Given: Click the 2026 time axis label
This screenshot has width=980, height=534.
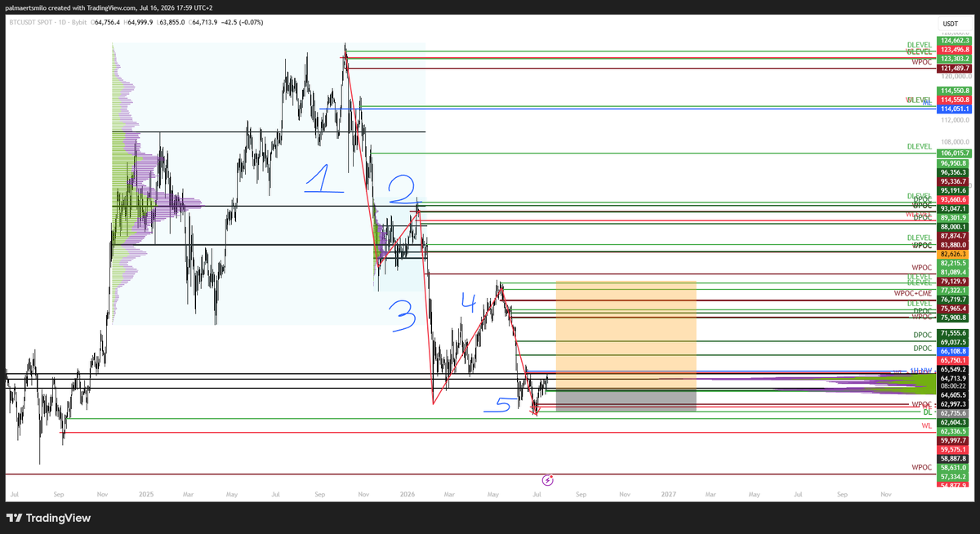Looking at the screenshot, I should [x=408, y=494].
